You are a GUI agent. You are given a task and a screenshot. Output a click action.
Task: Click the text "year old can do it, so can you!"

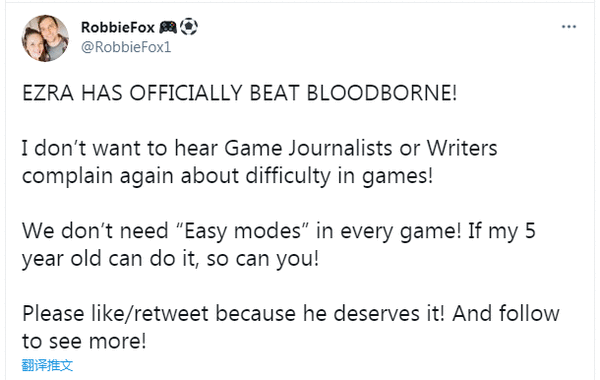170,259
